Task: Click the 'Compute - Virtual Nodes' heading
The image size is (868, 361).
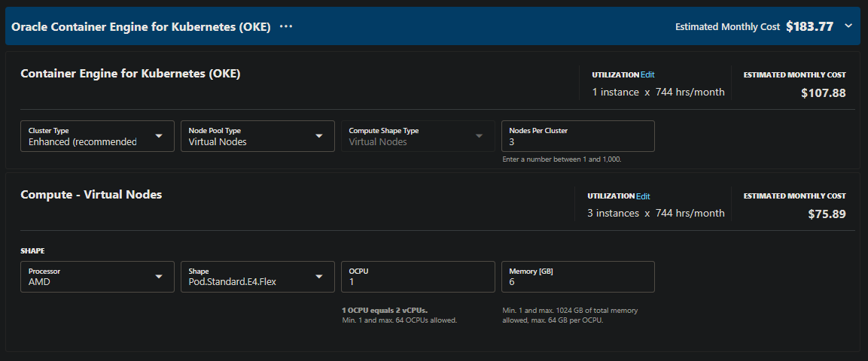Action: click(x=91, y=195)
